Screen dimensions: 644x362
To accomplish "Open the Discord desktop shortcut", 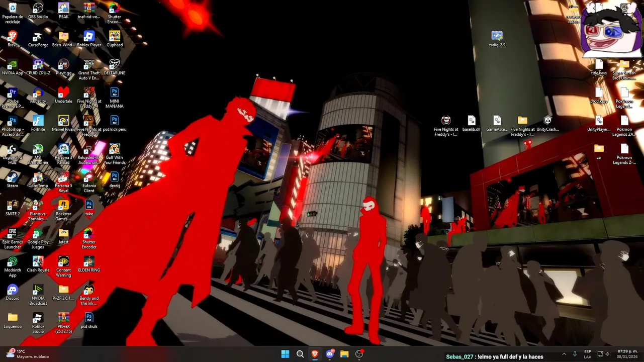I will (x=13, y=292).
